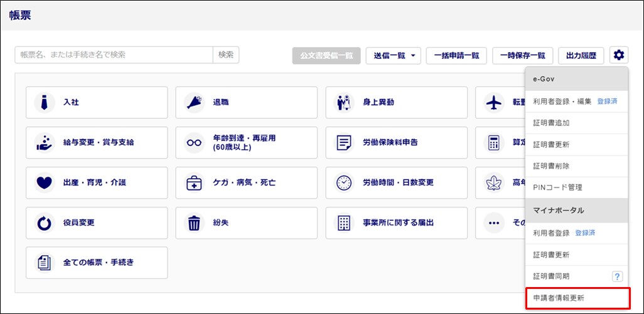Click the glasses icon for 年齢到達・再雇用
Viewport: 644px width, 314px height.
191,142
